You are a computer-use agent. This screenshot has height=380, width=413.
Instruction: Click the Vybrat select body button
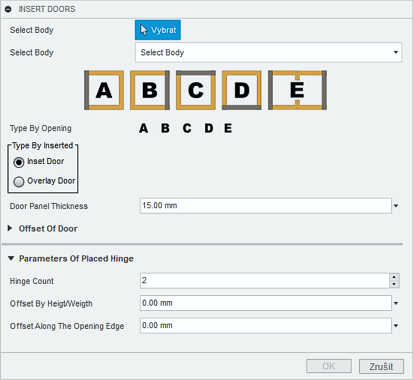click(158, 30)
